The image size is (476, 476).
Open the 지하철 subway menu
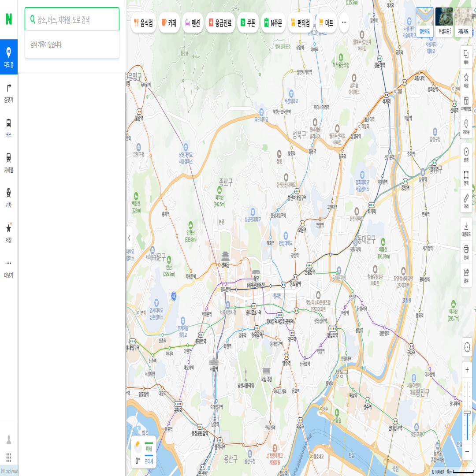pos(9,163)
